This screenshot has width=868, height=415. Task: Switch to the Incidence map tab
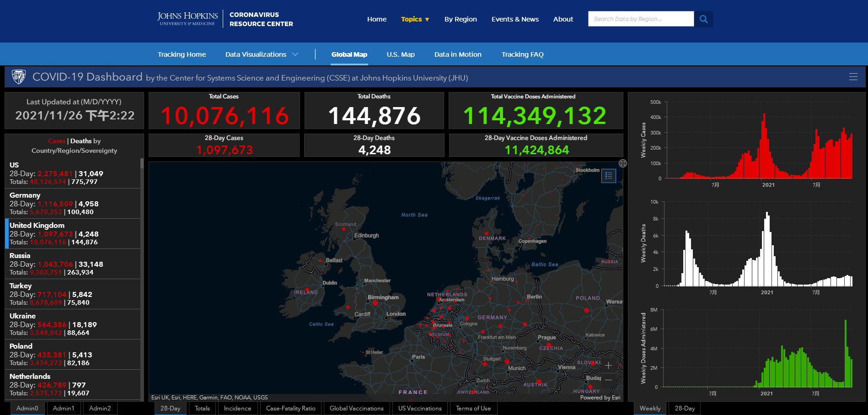(237, 408)
